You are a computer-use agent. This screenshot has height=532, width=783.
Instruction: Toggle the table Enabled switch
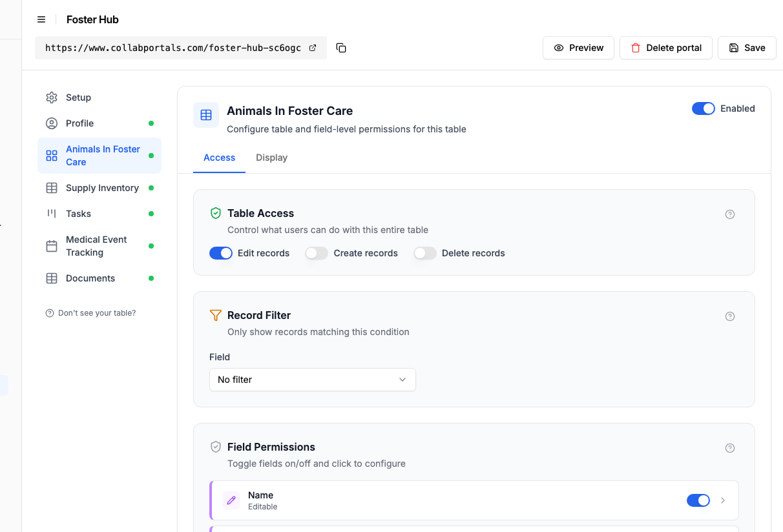[x=704, y=108]
